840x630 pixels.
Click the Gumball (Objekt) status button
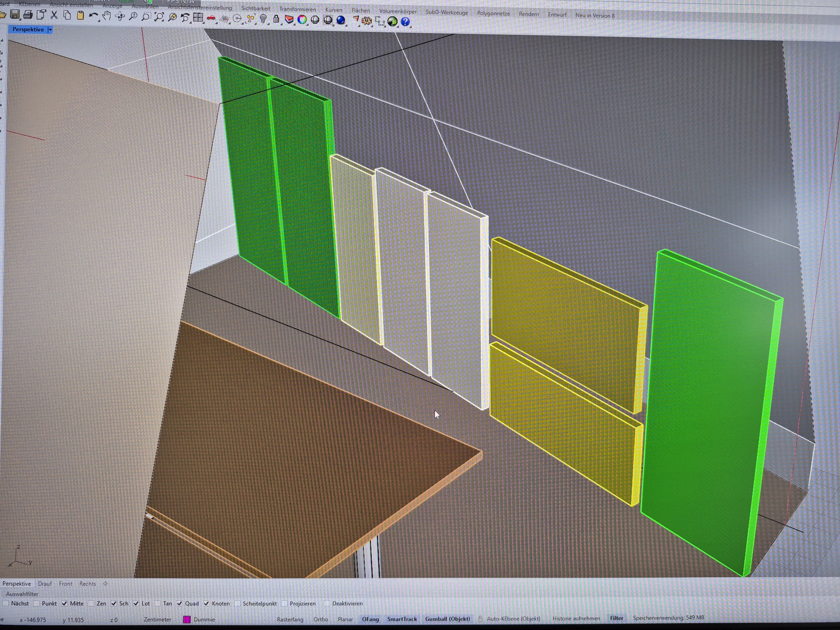click(x=447, y=619)
